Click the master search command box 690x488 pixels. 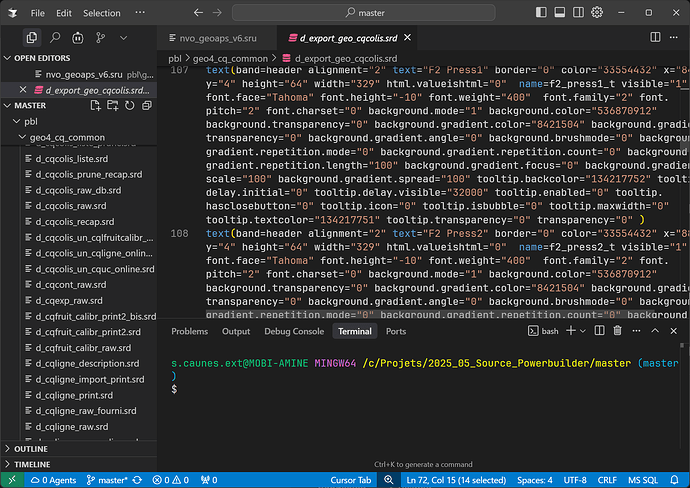363,13
